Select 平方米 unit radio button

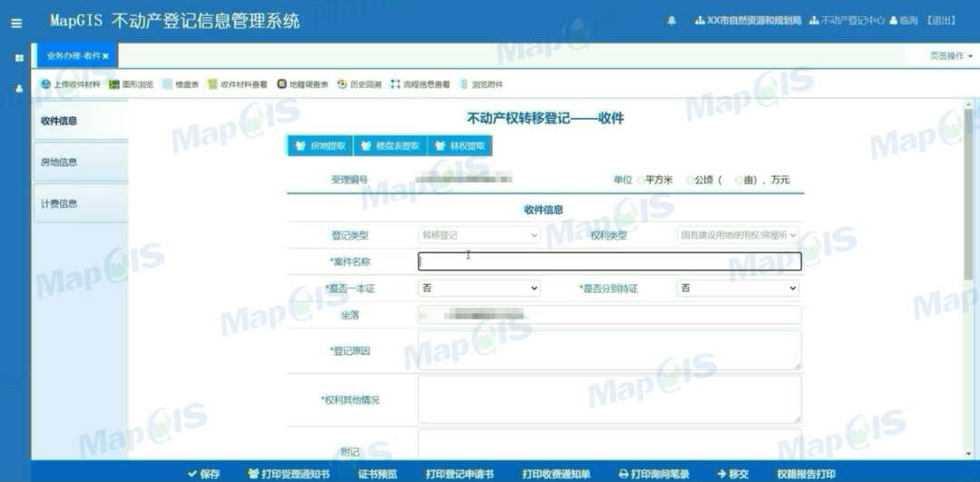pos(641,181)
